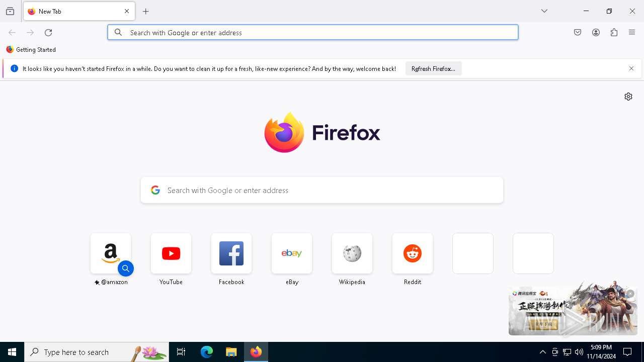
Task: Open the volume control tray icon
Action: (579, 352)
